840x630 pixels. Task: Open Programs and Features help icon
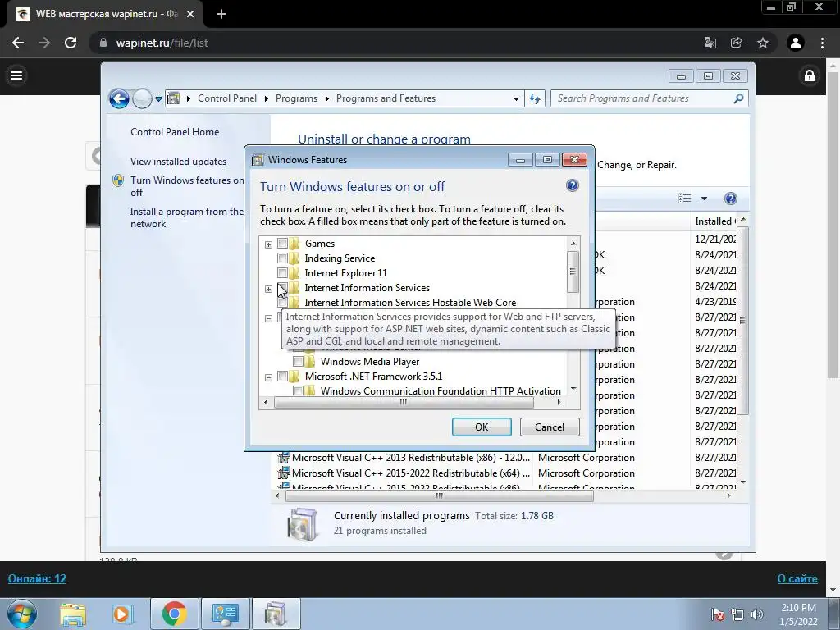click(x=730, y=199)
